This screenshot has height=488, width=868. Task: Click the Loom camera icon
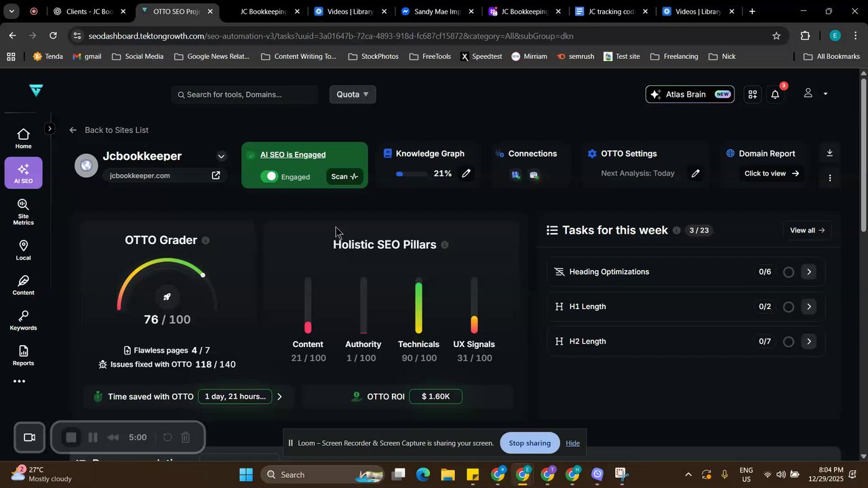pos(29,437)
